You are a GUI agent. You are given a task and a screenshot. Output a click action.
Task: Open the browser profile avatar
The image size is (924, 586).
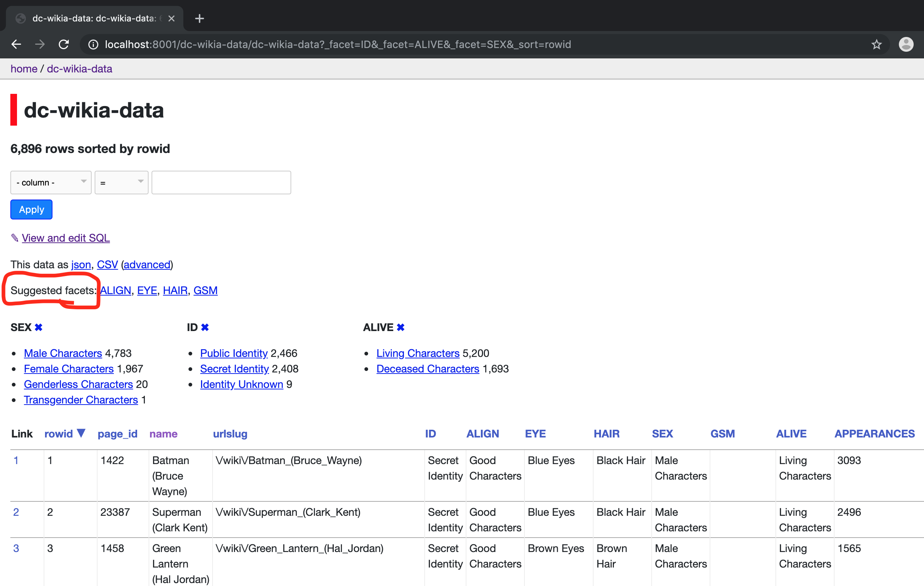(906, 44)
